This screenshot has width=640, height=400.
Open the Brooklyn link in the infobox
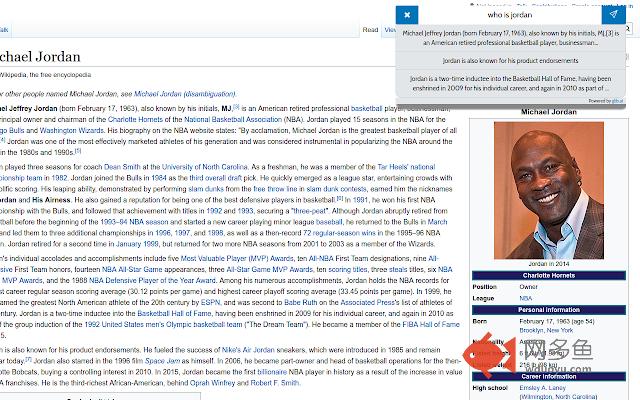pos(531,330)
